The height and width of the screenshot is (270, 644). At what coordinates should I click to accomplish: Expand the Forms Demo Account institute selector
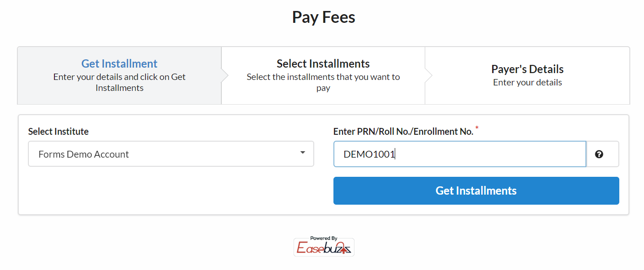pos(171,154)
